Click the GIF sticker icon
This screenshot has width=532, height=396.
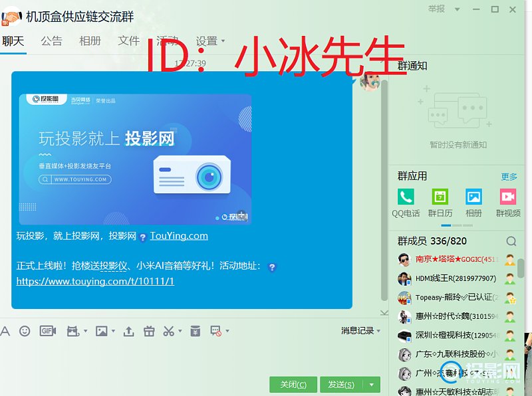47,331
